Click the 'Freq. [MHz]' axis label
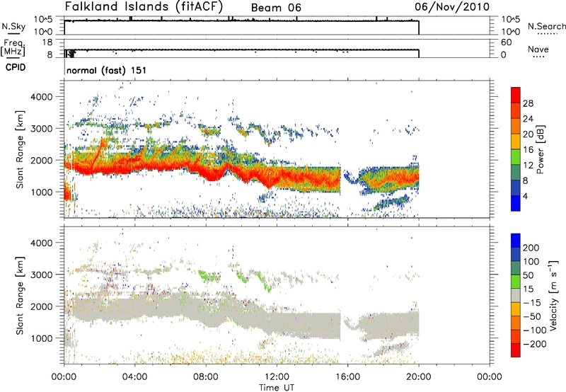Screen dimensions: 566x392 click(x=13, y=48)
